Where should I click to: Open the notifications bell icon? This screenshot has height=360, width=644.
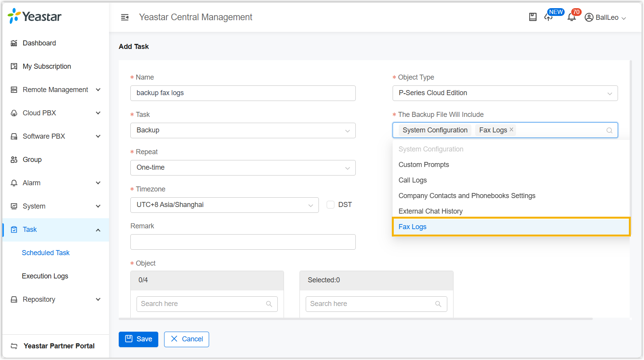pos(571,17)
